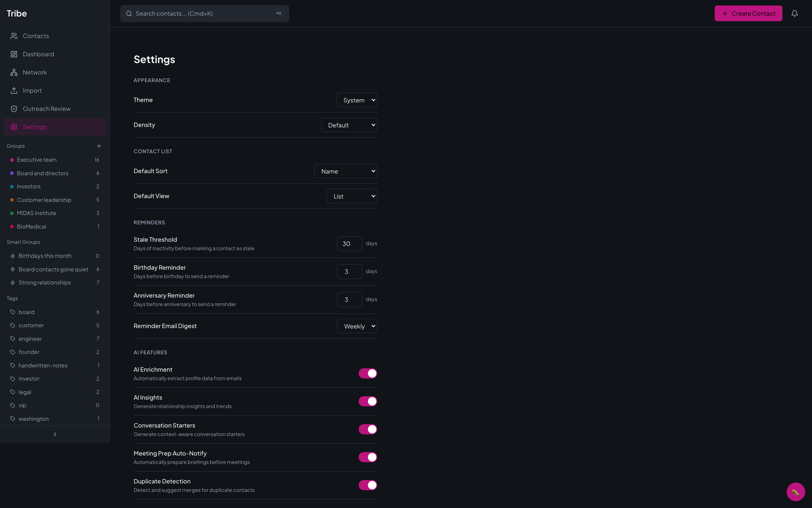This screenshot has height=508, width=812.
Task: Click the Settings gear icon in sidebar
Action: pyautogui.click(x=14, y=127)
